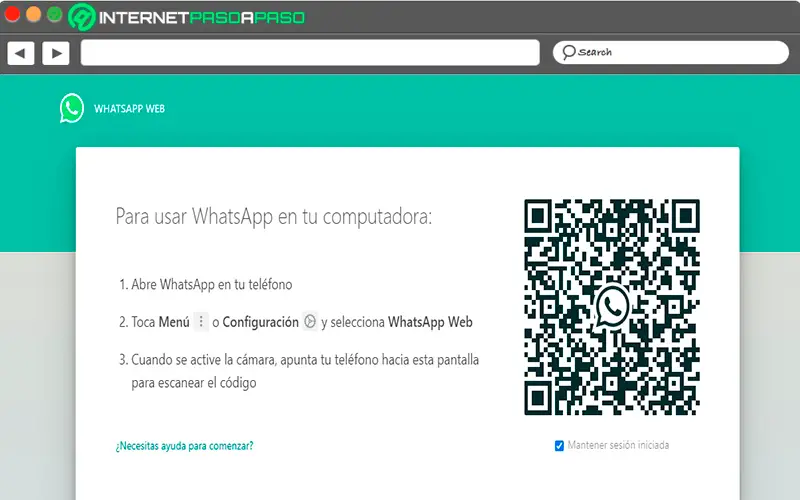This screenshot has height=500, width=800.
Task: Click the magnifier icon in Search box
Action: pos(568,52)
